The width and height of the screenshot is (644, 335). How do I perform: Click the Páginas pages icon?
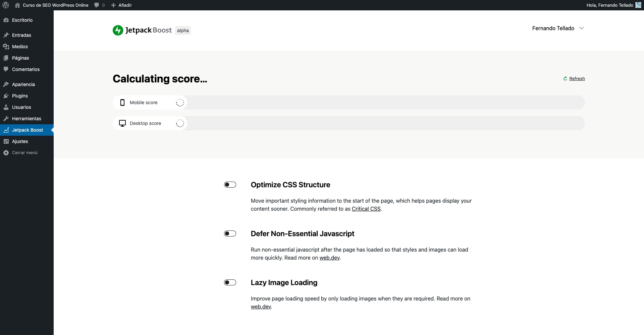click(6, 58)
